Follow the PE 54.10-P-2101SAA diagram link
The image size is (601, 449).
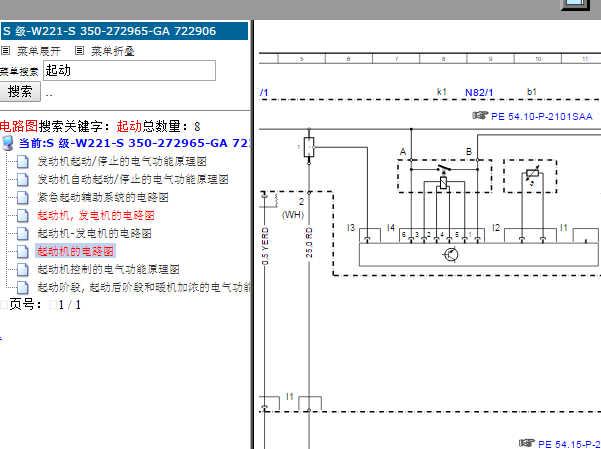coord(542,116)
